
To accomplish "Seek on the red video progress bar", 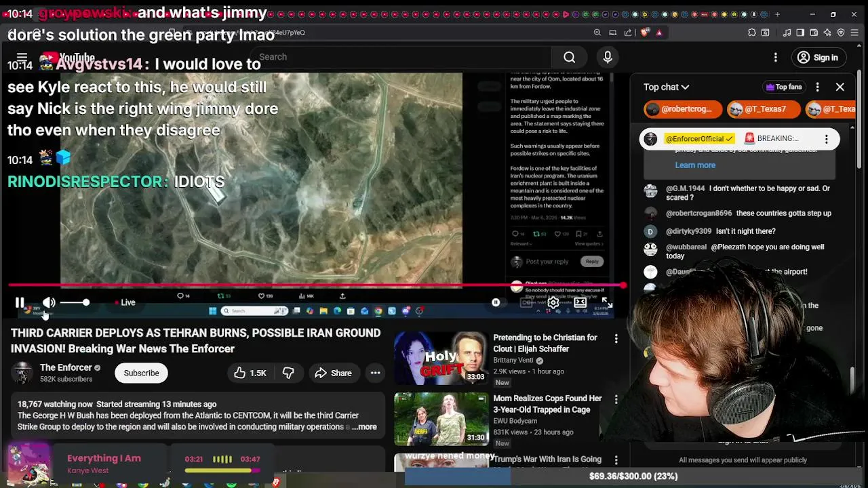I will click(317, 286).
